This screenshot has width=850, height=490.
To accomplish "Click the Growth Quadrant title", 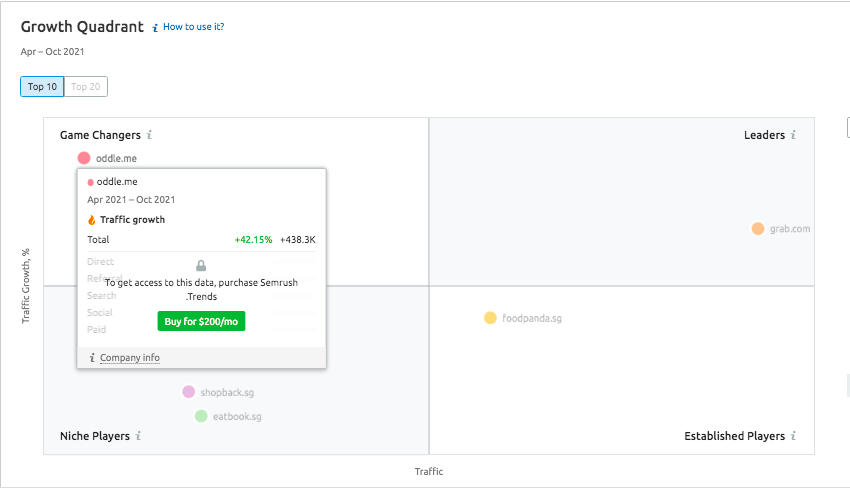I will click(82, 27).
